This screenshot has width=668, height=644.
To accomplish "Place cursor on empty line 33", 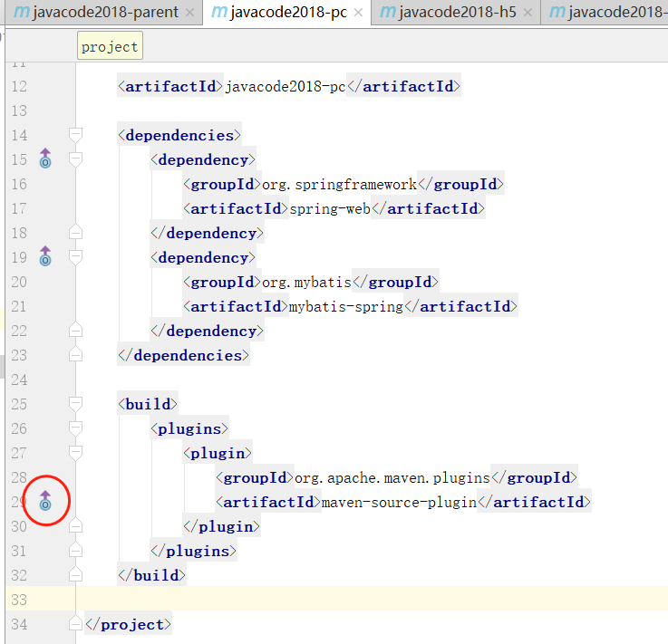I will (363, 600).
